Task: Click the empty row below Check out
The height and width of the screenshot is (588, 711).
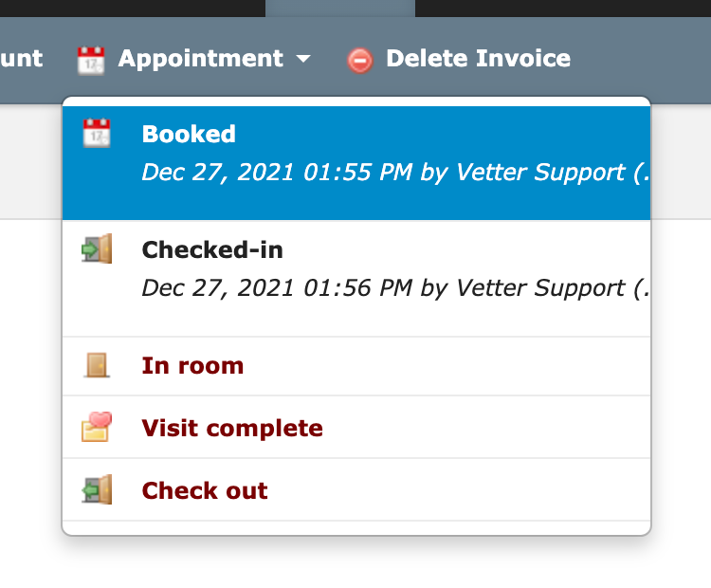Action: [x=356, y=527]
